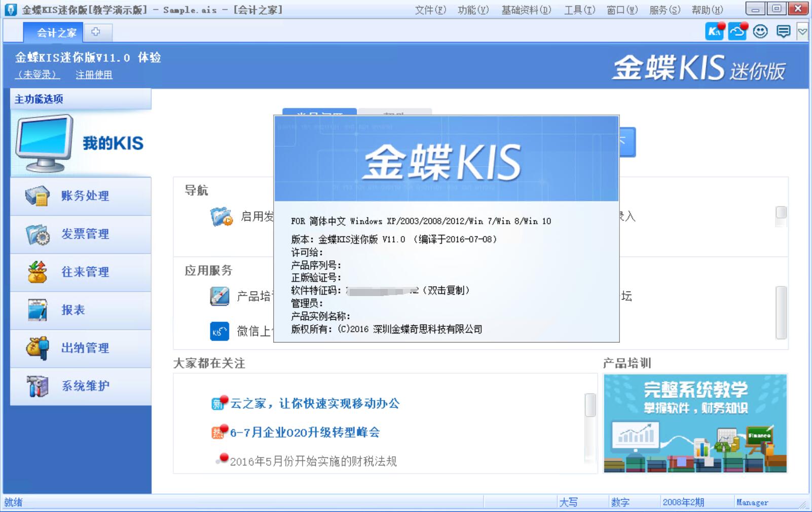Click the 注册使用 link
The width and height of the screenshot is (812, 512).
coord(94,75)
